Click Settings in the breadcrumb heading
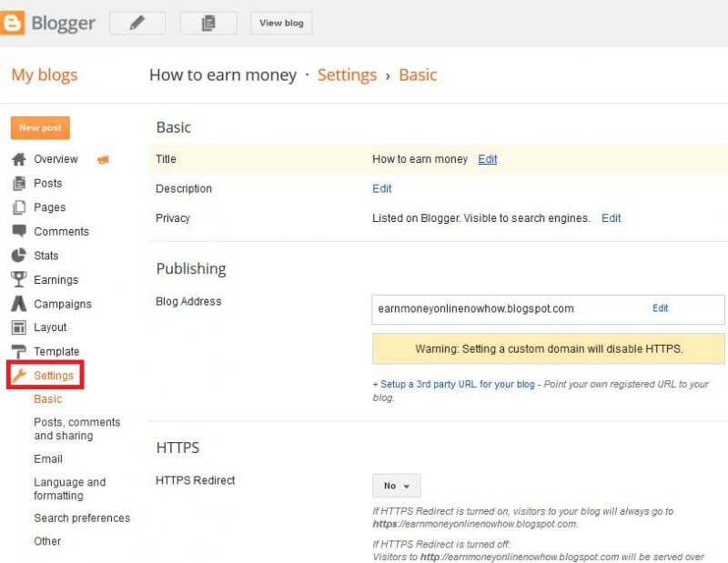Viewport: 728px width, 563px height. tap(347, 75)
